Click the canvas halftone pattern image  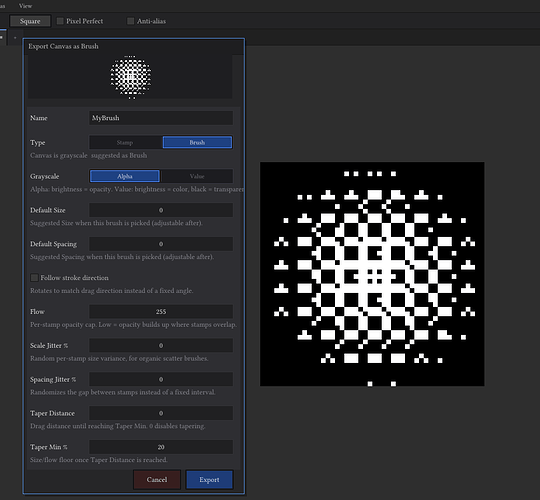(x=372, y=274)
